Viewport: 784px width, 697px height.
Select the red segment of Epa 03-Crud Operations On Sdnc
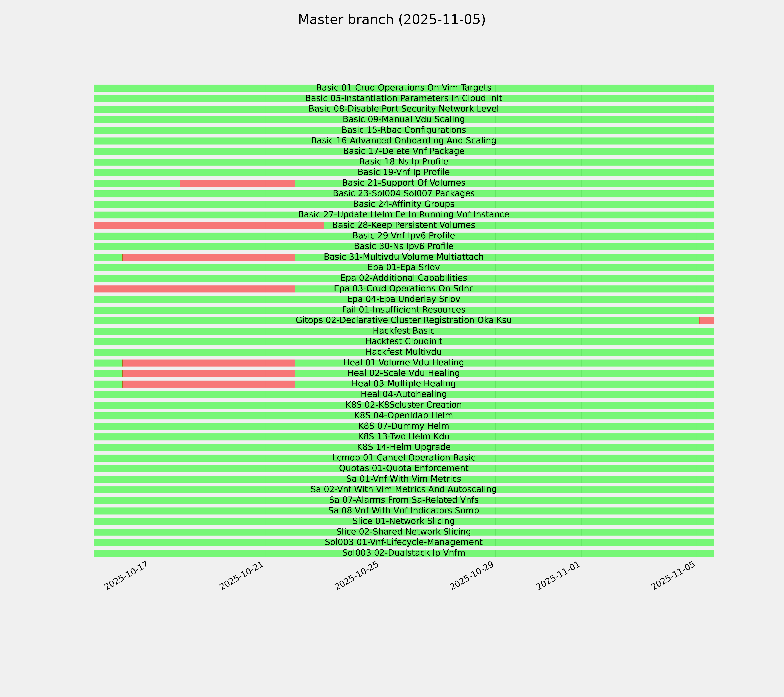pos(194,289)
